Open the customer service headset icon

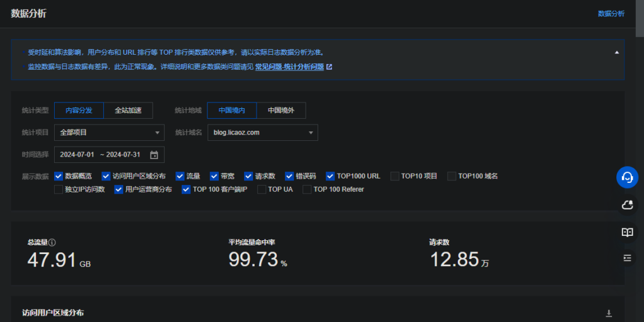pyautogui.click(x=627, y=177)
